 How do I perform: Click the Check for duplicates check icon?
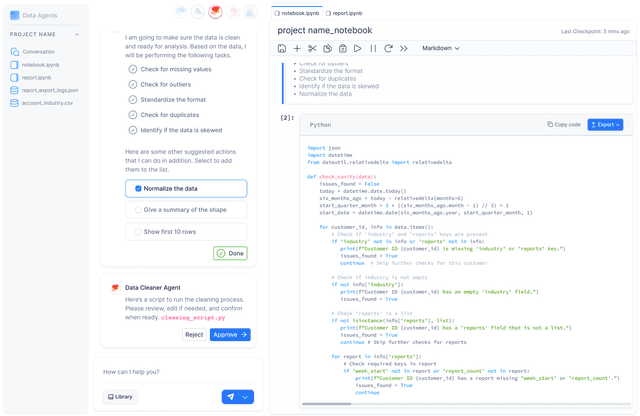point(133,115)
